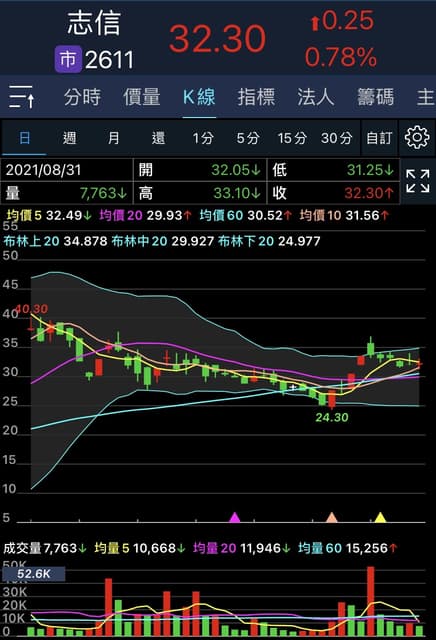Viewport: 436px width, 640px height.
Task: Tap the orange triangle marker on chart
Action: (x=332, y=517)
